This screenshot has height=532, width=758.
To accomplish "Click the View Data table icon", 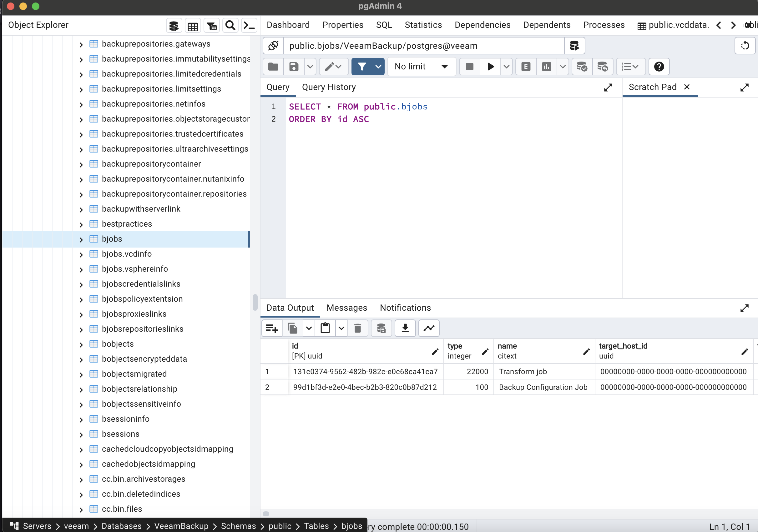I will click(193, 25).
